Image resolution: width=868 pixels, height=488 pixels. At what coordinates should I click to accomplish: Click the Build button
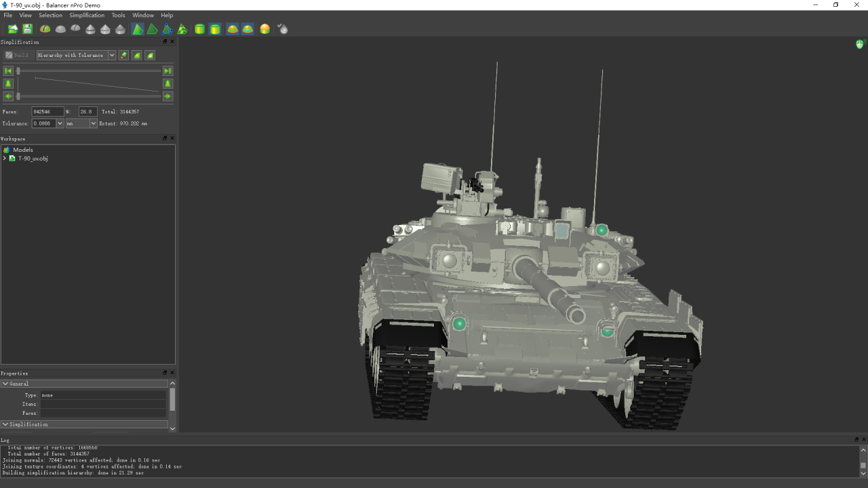click(18, 55)
